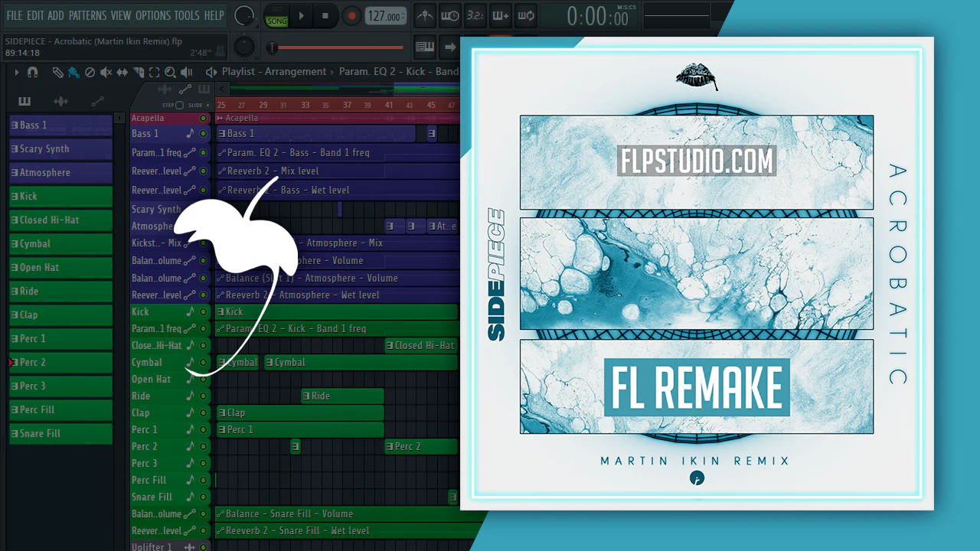Stop playback with the Stop button
980x551 pixels.
(x=325, y=15)
